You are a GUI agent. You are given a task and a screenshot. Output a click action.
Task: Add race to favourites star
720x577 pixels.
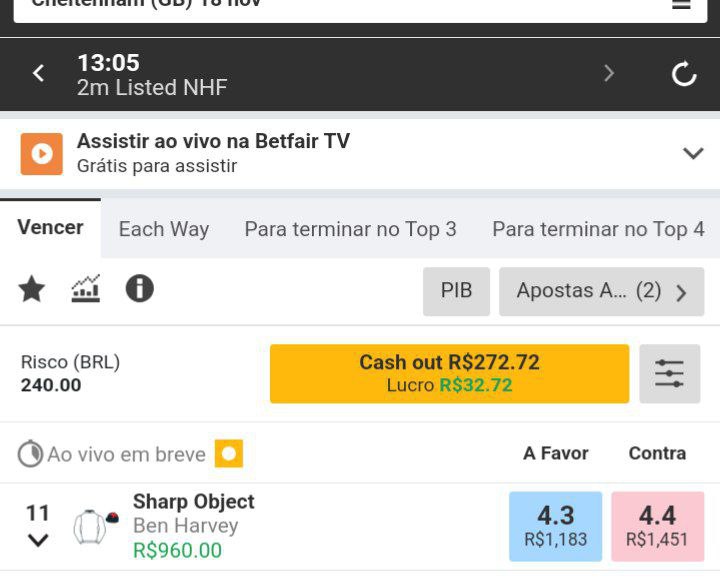pos(32,289)
